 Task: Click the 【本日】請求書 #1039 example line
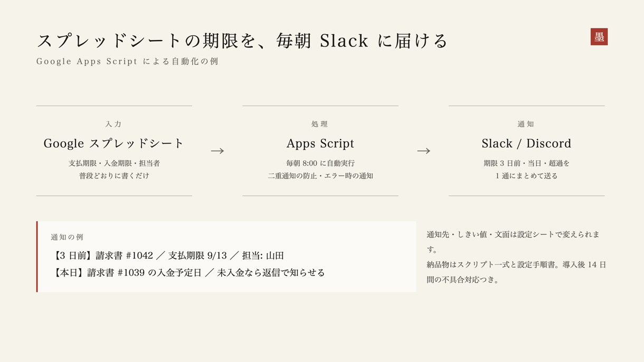point(188,273)
